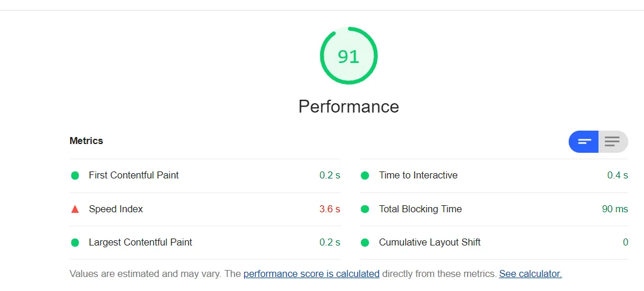Click the red triangle Speed Index icon
The width and height of the screenshot is (644, 291).
[75, 209]
